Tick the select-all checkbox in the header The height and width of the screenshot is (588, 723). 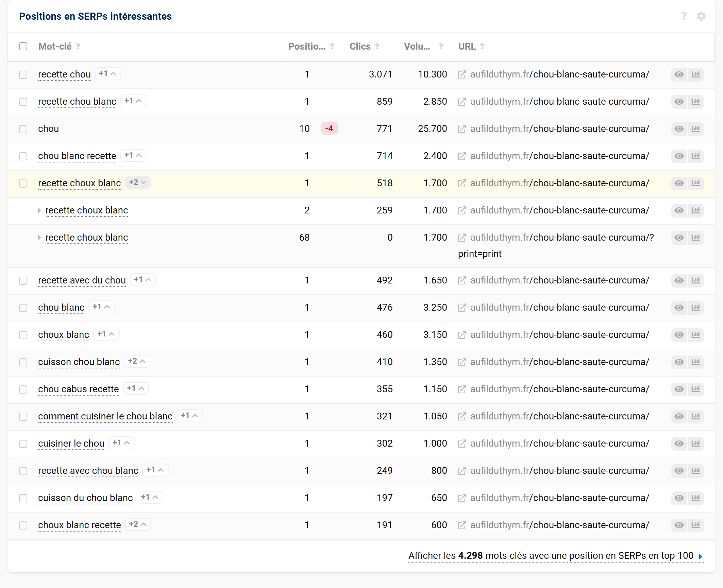(x=23, y=47)
